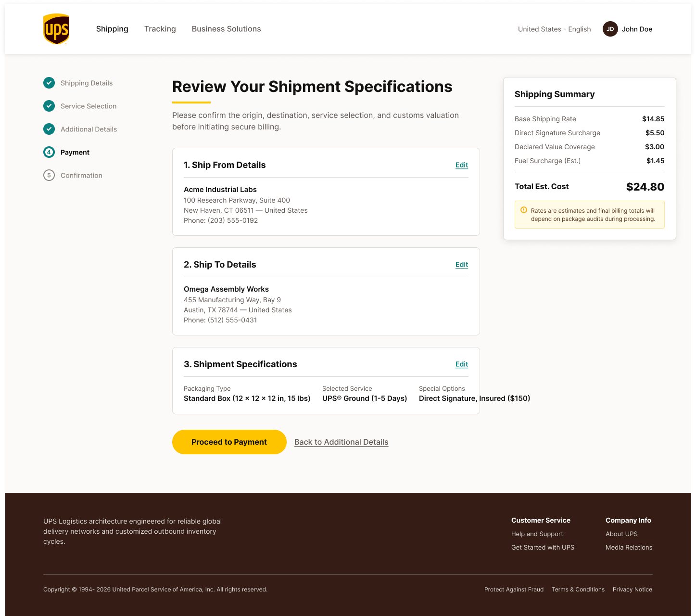Open Help and Support link
Viewport: 696px width, 616px height.
click(x=537, y=534)
